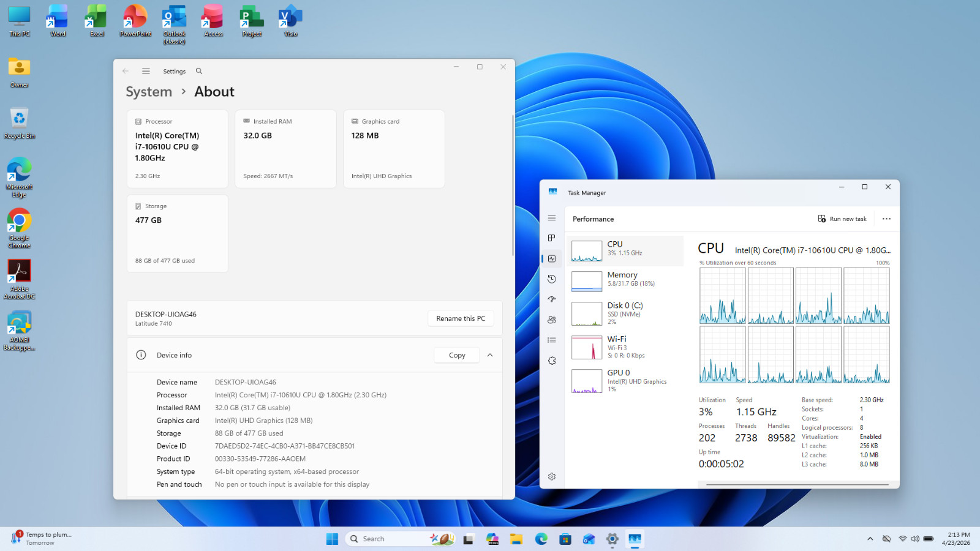Open Microsoft Store from taskbar
The height and width of the screenshot is (551, 980).
[565, 539]
